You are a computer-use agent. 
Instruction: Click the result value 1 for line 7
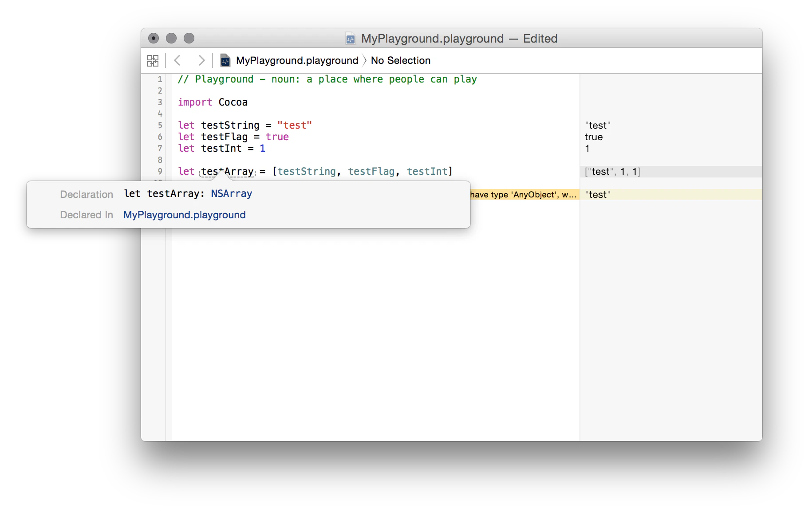tap(587, 149)
